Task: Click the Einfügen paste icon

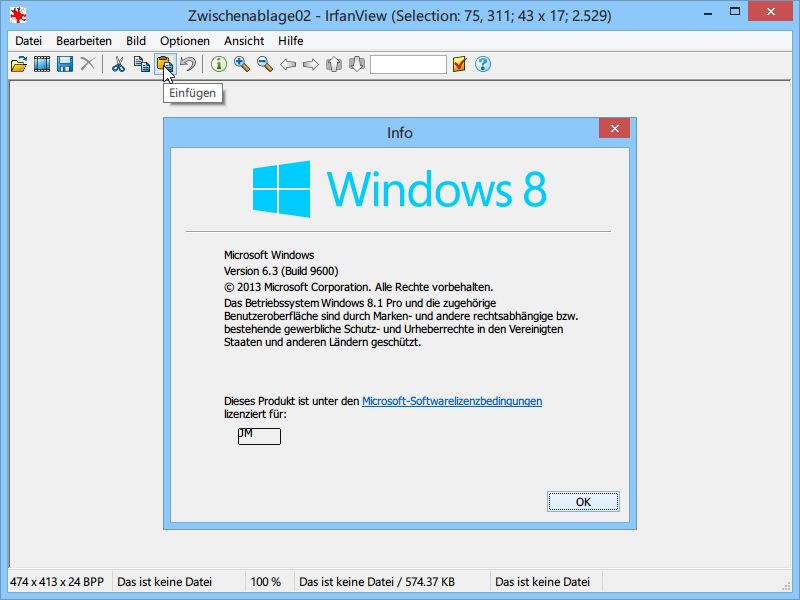Action: (x=165, y=64)
